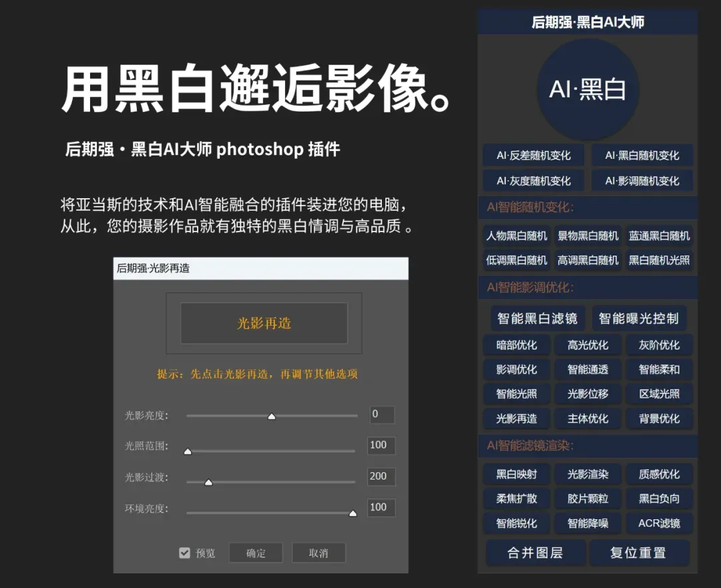Apply 光影渲染 filter
This screenshot has width=721, height=588.
[587, 474]
